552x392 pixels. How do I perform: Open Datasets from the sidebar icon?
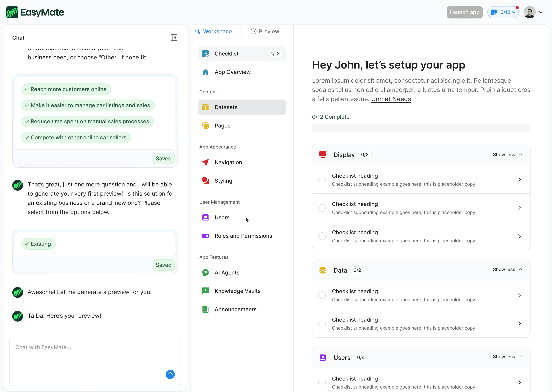click(x=205, y=107)
